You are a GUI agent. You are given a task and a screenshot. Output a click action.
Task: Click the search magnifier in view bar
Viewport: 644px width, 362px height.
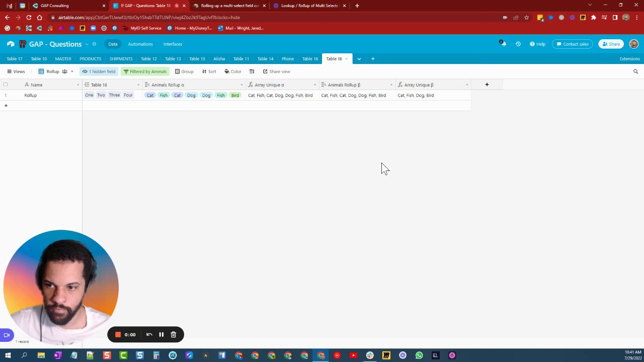tap(635, 71)
